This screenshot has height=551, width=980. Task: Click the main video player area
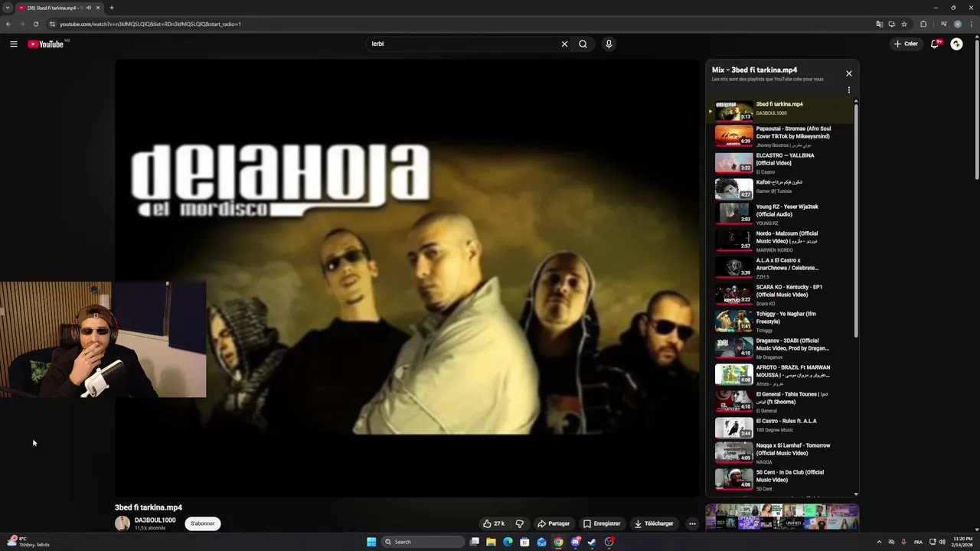[x=407, y=279]
